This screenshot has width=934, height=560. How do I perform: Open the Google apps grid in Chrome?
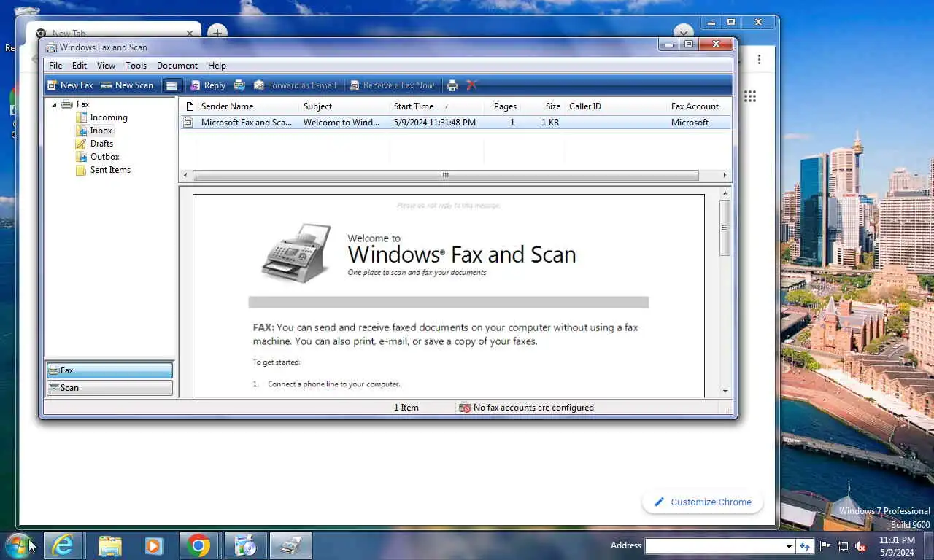pos(749,96)
